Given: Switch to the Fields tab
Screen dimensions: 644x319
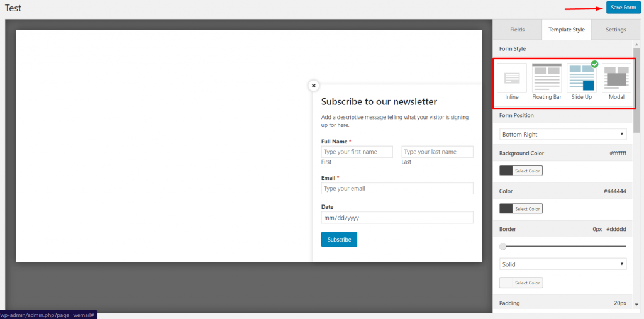Looking at the screenshot, I should [517, 30].
